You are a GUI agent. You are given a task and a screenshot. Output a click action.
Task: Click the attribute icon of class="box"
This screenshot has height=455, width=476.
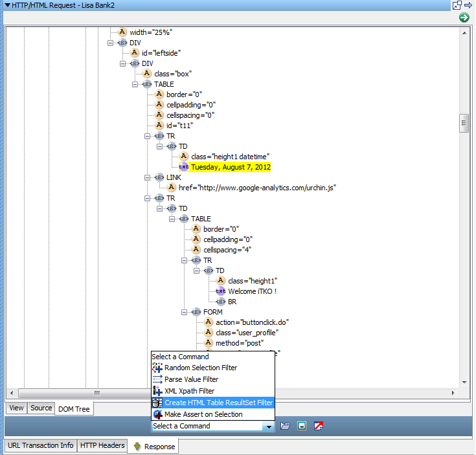click(x=147, y=73)
